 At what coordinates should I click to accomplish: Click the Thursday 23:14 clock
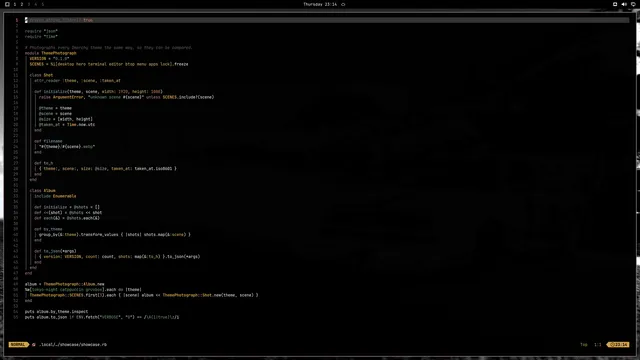point(320,4)
